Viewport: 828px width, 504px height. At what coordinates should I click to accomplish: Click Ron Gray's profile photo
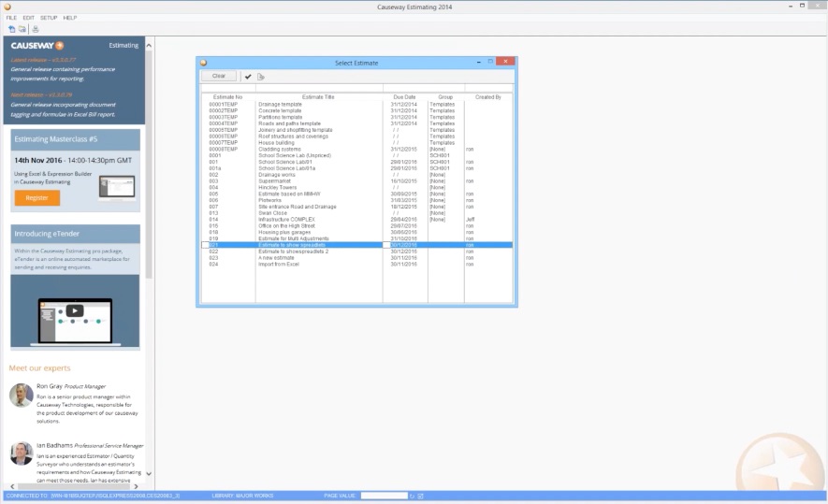(x=22, y=396)
